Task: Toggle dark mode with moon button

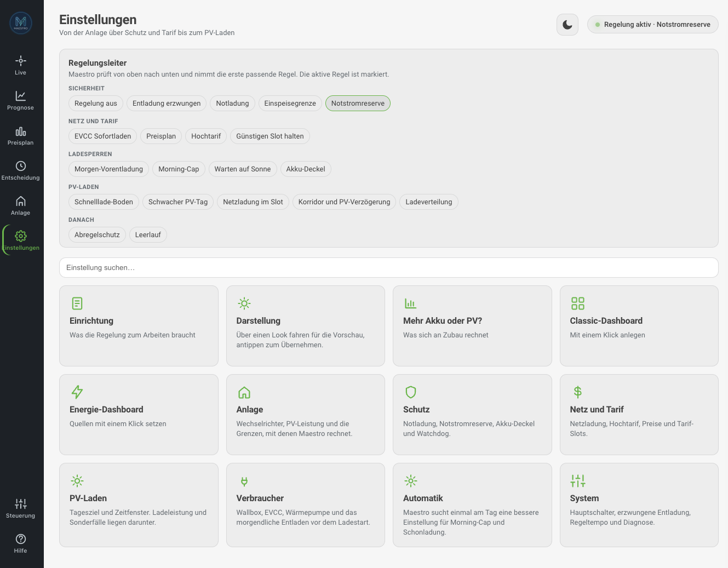Action: coord(568,25)
